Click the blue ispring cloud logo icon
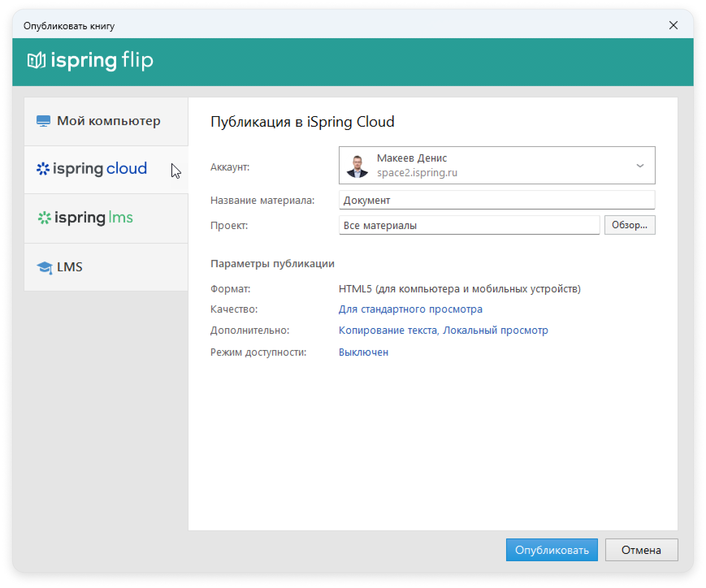The height and width of the screenshot is (588, 706). click(x=43, y=169)
